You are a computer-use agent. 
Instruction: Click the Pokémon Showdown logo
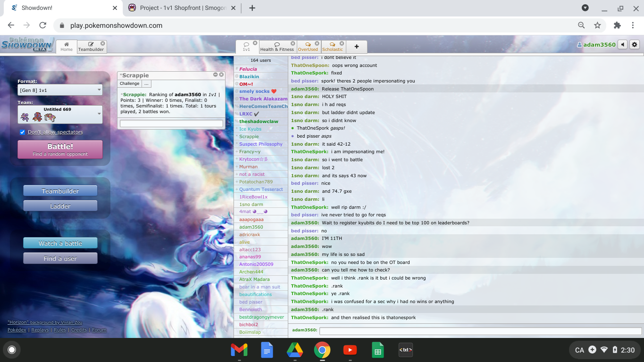(x=27, y=45)
